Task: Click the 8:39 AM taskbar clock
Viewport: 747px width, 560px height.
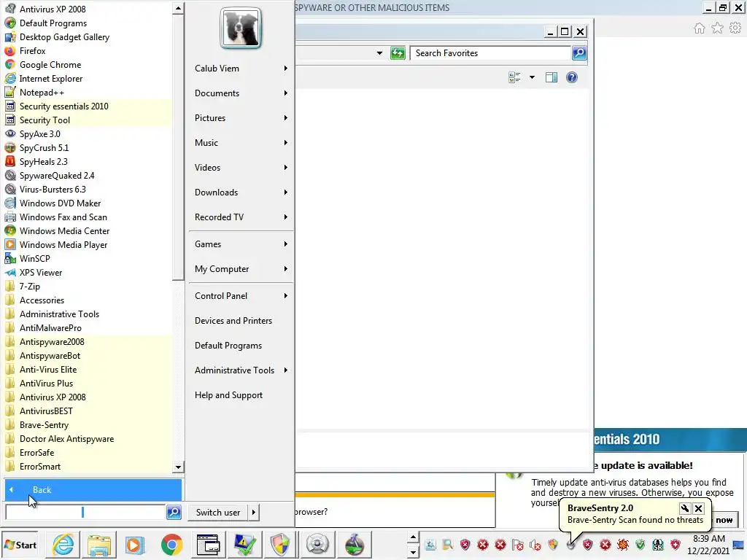Action: coord(708,539)
